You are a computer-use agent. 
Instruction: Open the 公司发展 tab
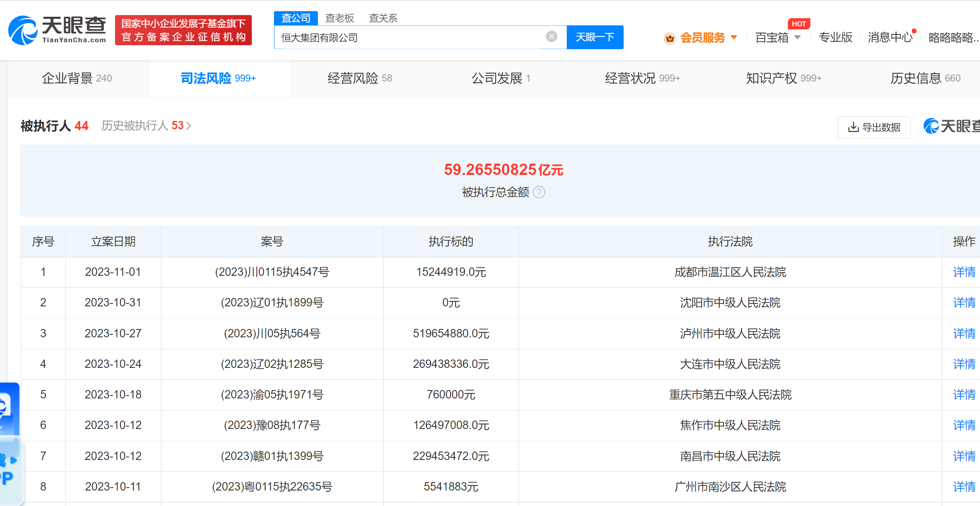tap(501, 78)
